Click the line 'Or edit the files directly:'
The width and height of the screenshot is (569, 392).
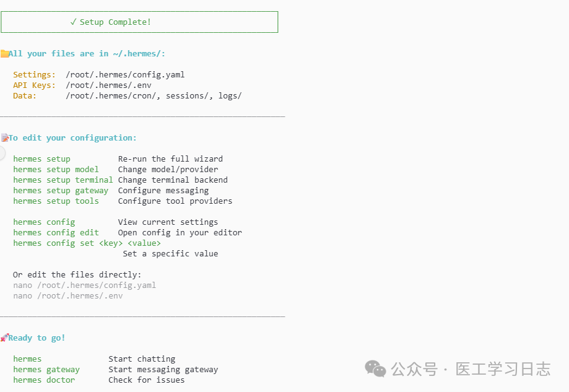pyautogui.click(x=77, y=275)
